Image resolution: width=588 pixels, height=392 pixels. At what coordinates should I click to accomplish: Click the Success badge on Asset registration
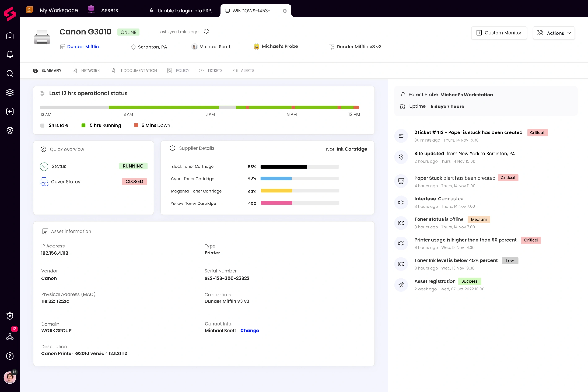pos(469,281)
